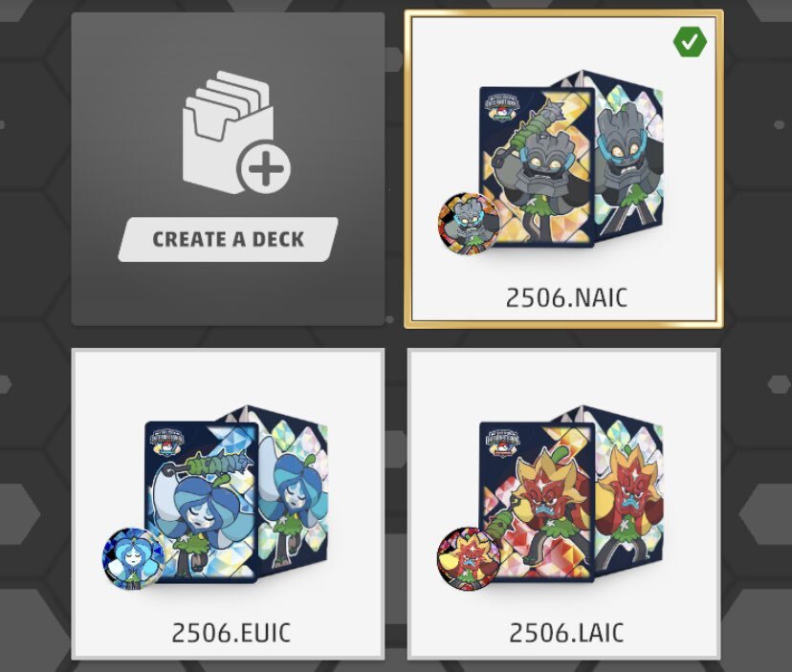Click the plus circle on create deck icon
This screenshot has height=672, width=792.
click(x=264, y=167)
